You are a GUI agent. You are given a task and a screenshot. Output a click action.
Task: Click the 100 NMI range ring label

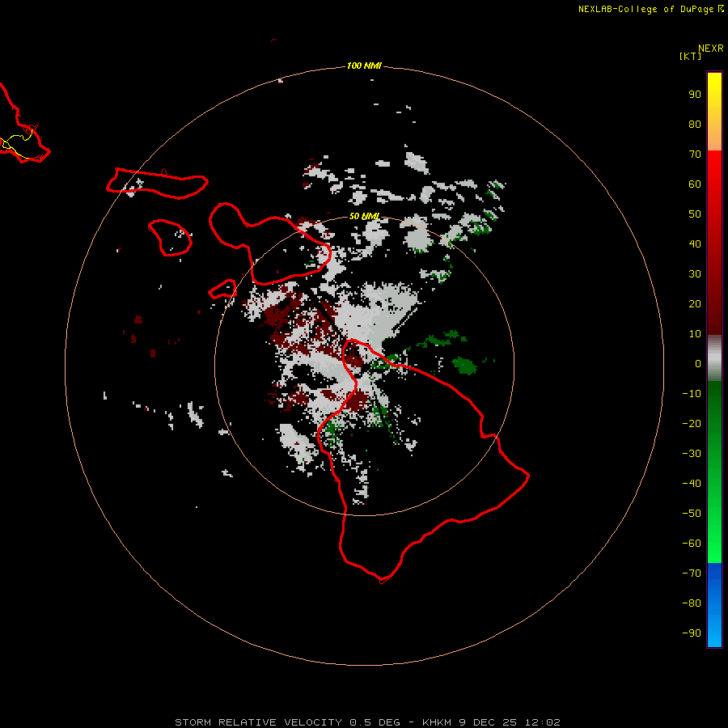pyautogui.click(x=364, y=66)
